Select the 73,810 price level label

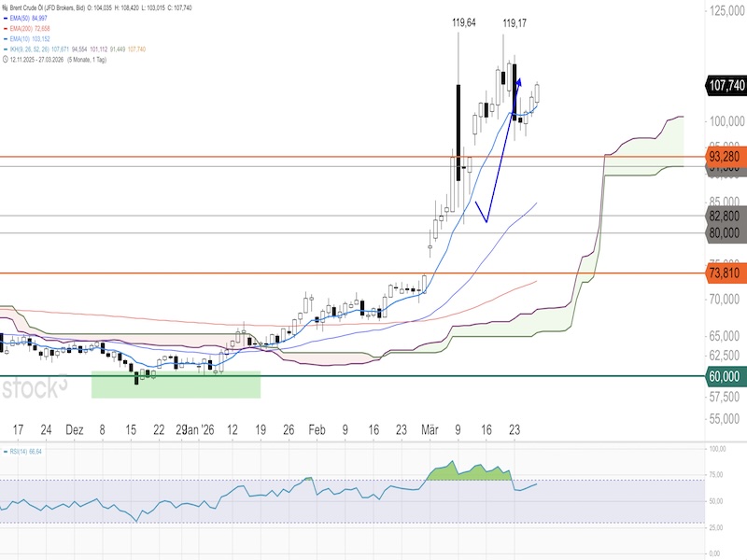click(x=726, y=273)
